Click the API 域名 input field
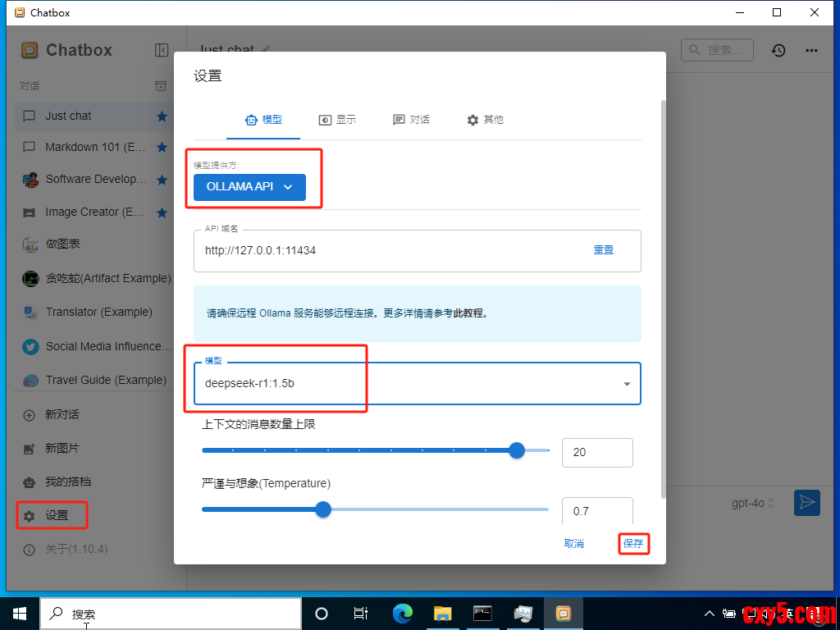 pyautogui.click(x=417, y=251)
